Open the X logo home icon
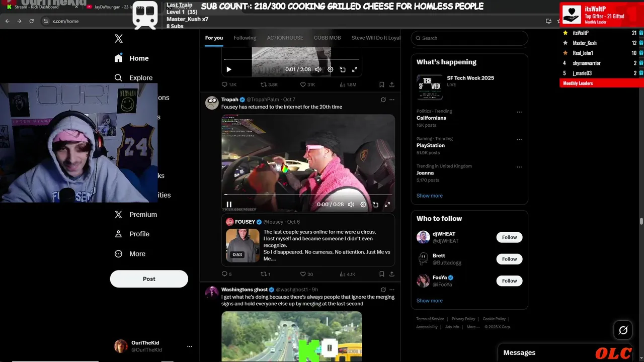 (x=119, y=39)
